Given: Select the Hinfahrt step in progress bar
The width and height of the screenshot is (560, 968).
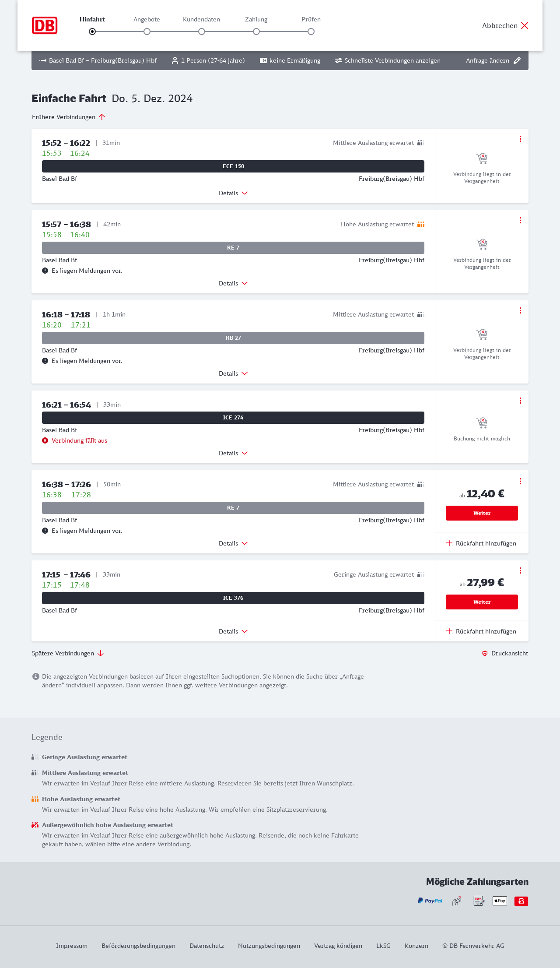Looking at the screenshot, I should click(92, 31).
